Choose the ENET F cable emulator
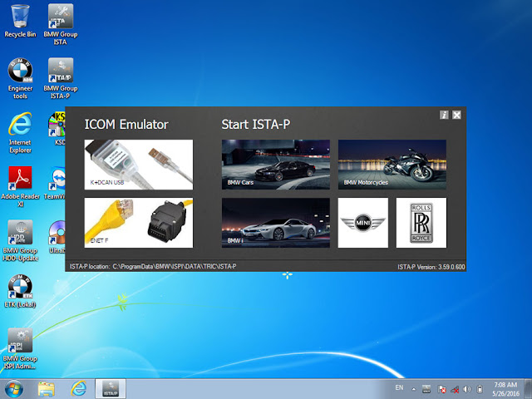 (139, 223)
